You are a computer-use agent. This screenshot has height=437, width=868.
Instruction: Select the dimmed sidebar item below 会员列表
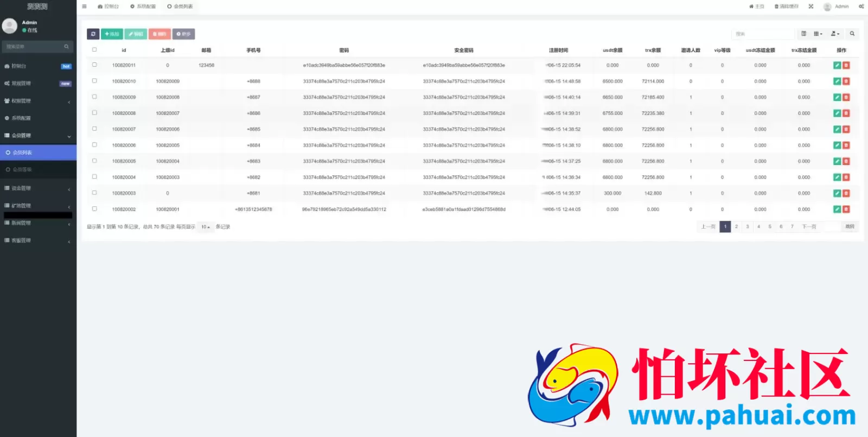tap(38, 169)
